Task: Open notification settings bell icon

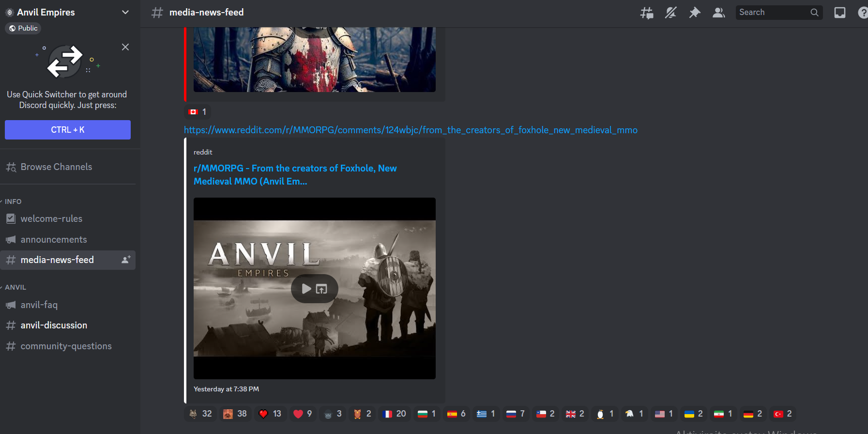Action: coord(670,13)
